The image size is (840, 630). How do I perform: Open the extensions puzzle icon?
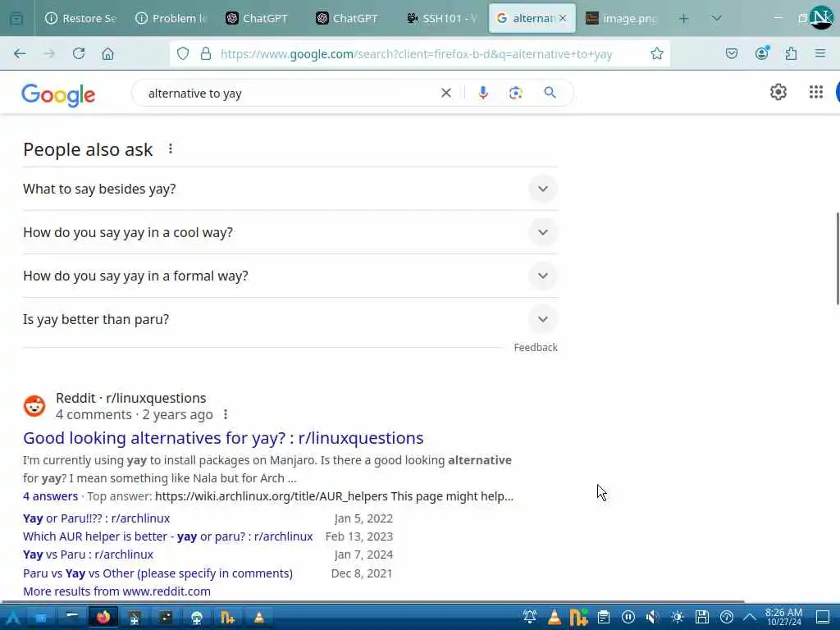pos(791,53)
